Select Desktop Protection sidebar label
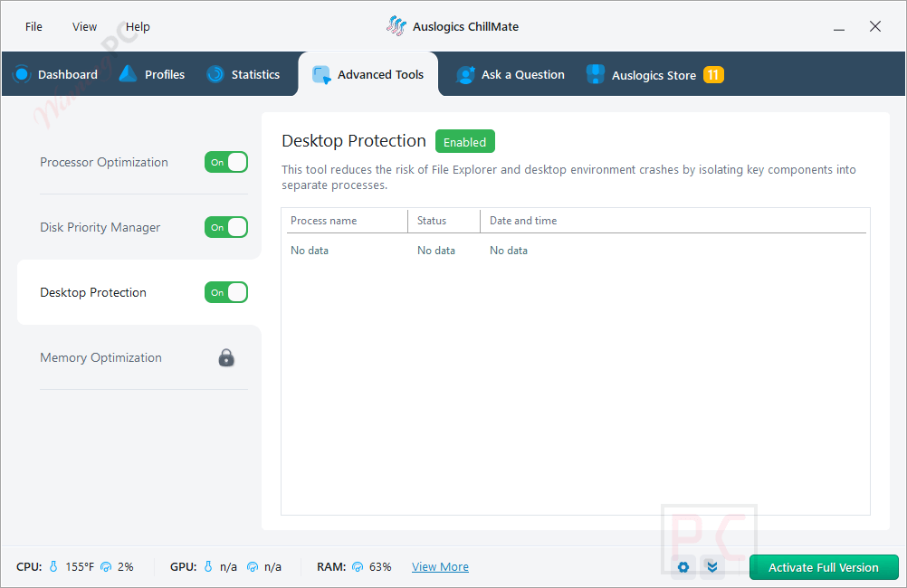This screenshot has height=588, width=907. 93,292
